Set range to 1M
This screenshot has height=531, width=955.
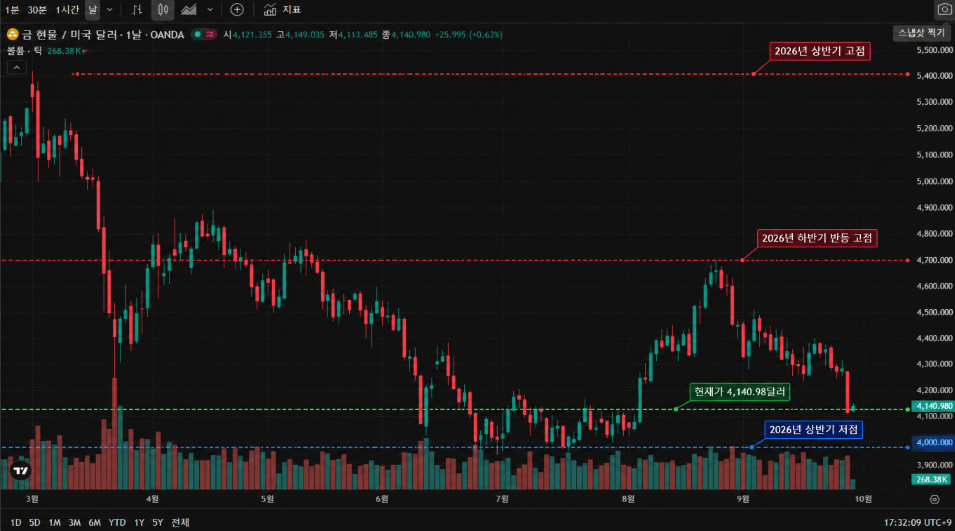point(54,522)
